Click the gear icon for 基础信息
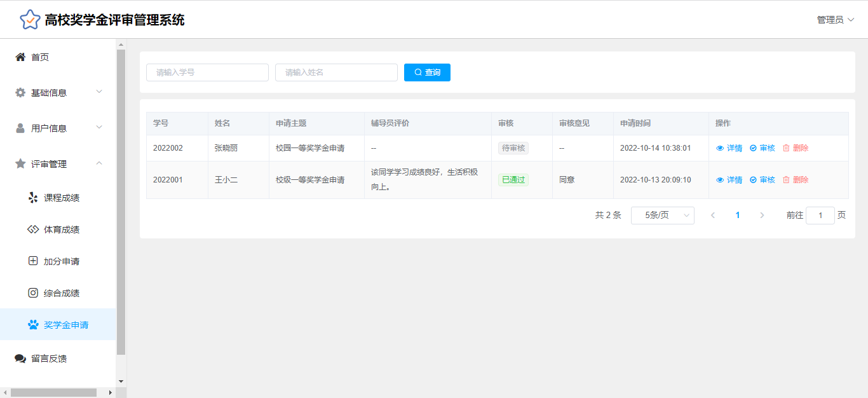 20,93
